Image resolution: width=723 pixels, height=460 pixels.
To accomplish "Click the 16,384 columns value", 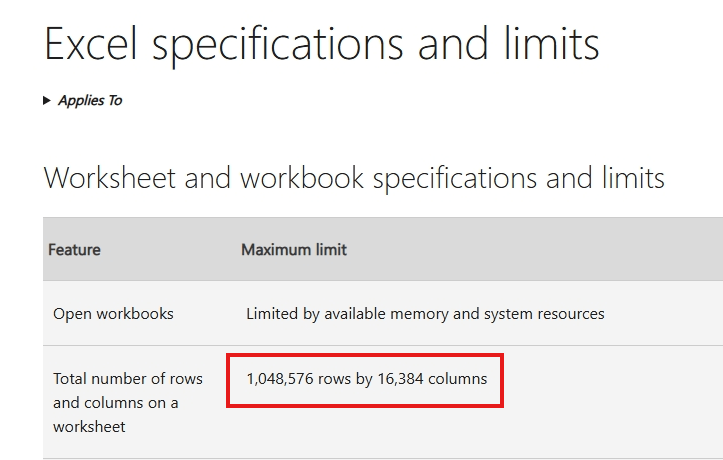I will (433, 379).
